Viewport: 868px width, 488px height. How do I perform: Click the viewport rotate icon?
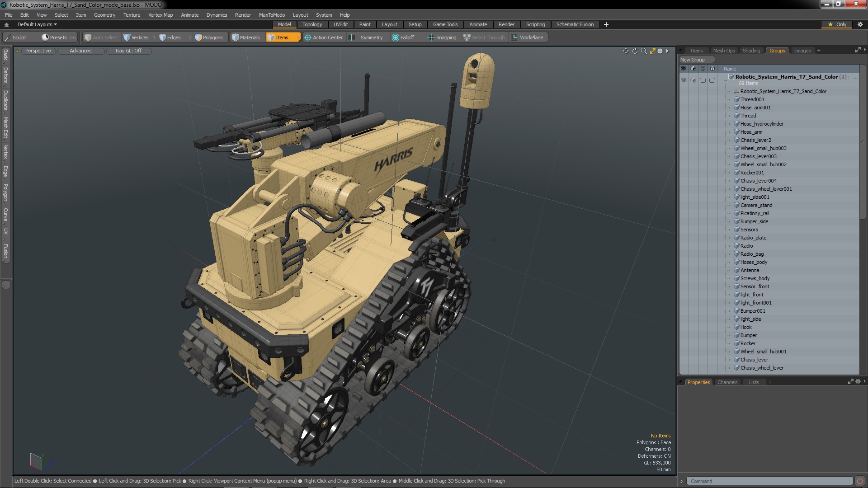tap(635, 51)
